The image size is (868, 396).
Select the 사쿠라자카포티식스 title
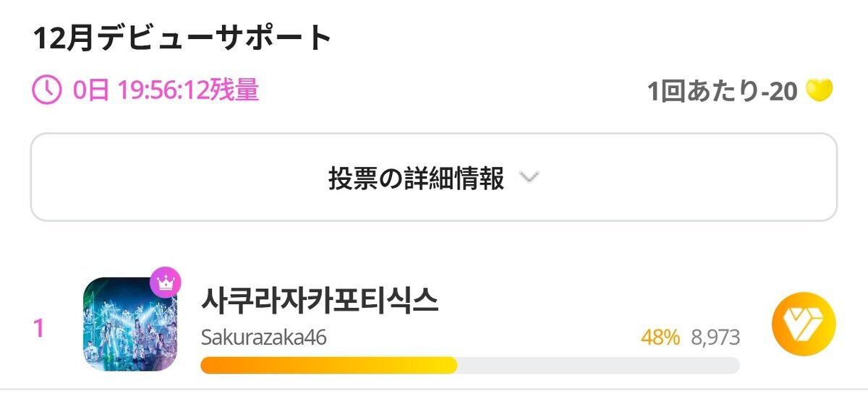320,301
